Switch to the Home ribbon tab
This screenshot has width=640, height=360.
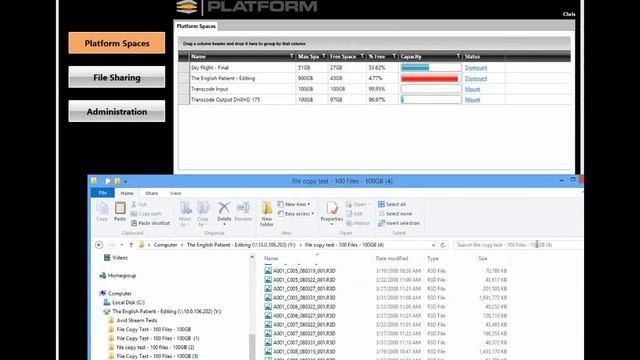pyautogui.click(x=127, y=193)
